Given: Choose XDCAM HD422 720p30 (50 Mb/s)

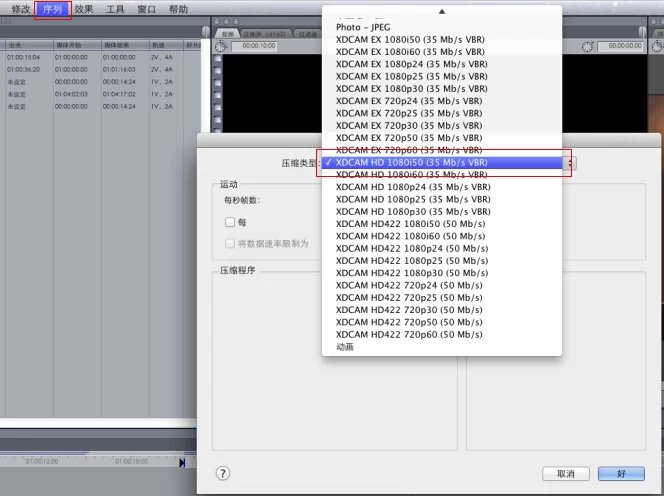Looking at the screenshot, I should coord(442,310).
